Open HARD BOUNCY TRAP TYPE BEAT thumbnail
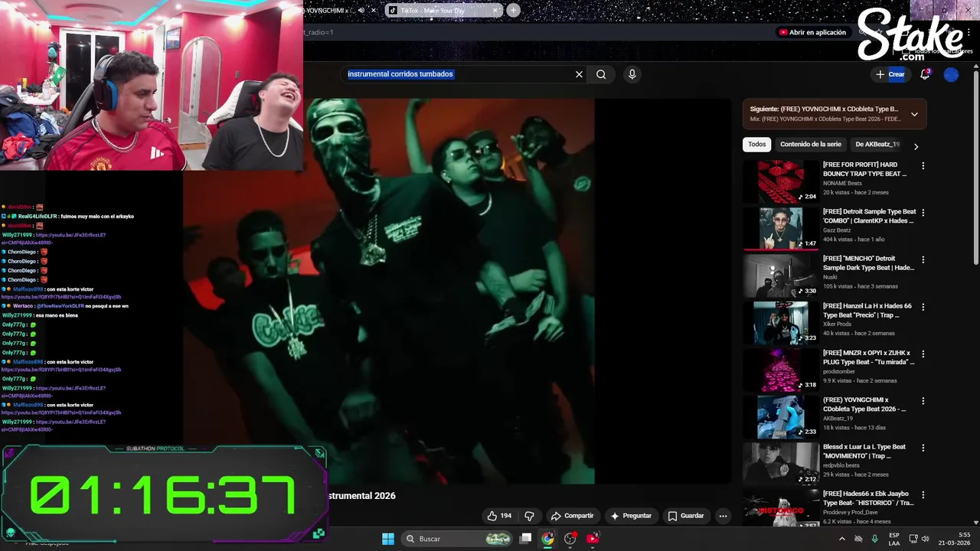Viewport: 980px width, 551px height. click(x=780, y=181)
